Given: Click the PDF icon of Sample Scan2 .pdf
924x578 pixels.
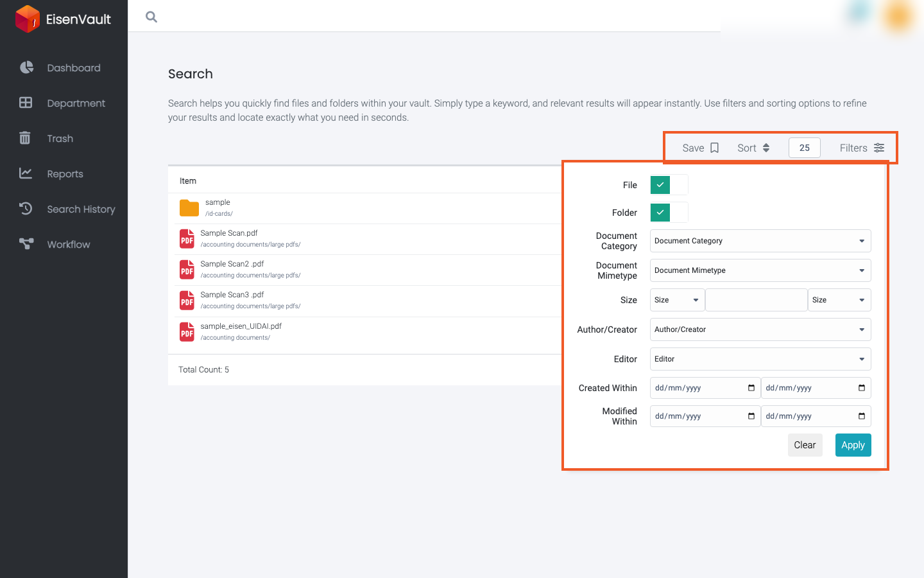Looking at the screenshot, I should (x=187, y=270).
